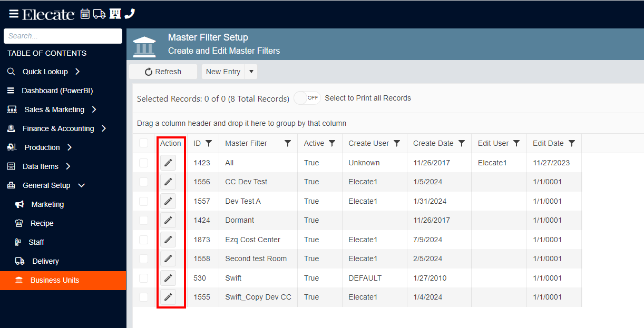Filter the Create Date column funnel
This screenshot has width=644, height=328.
tap(462, 143)
